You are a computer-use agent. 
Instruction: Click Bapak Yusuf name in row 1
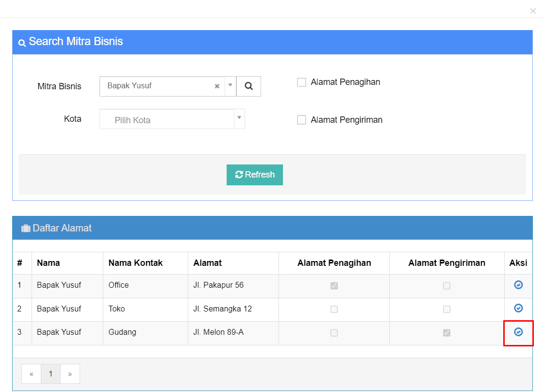[59, 285]
